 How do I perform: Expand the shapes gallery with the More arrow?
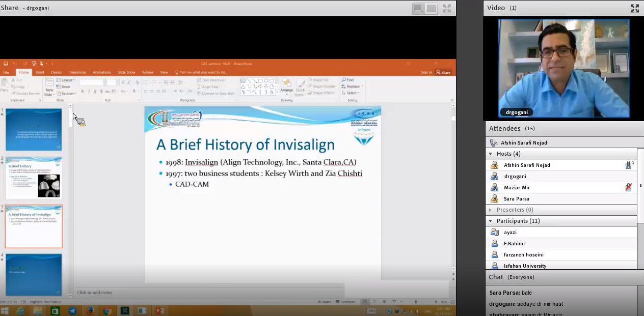278,93
